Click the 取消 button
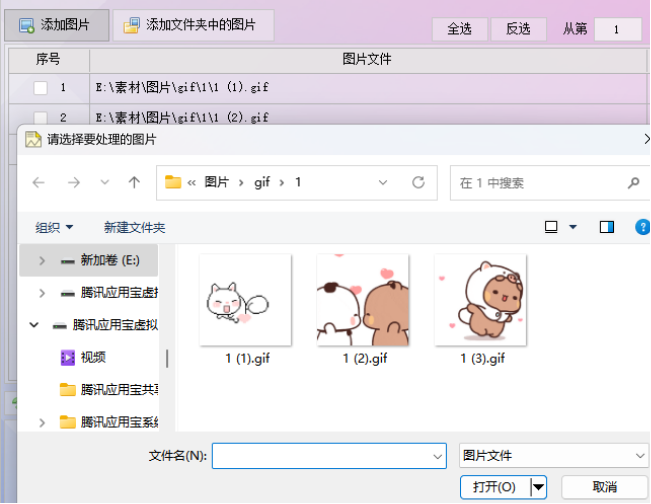 [605, 487]
